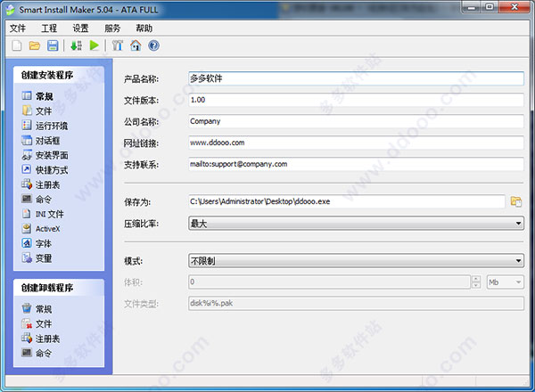The width and height of the screenshot is (535, 392).
Task: Open the options tools icon in toolbar
Action: (x=118, y=45)
